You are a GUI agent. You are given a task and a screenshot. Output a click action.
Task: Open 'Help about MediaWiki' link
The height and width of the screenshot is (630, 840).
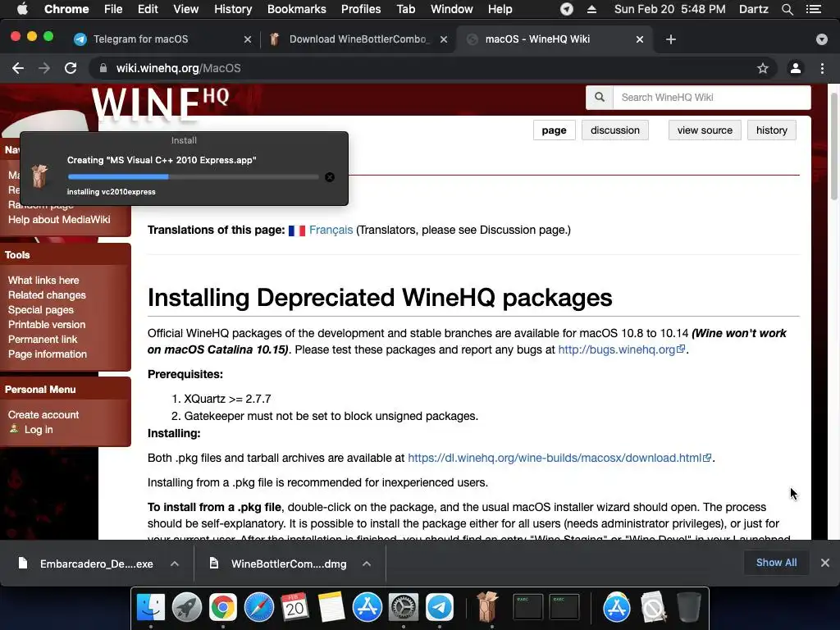(59, 220)
